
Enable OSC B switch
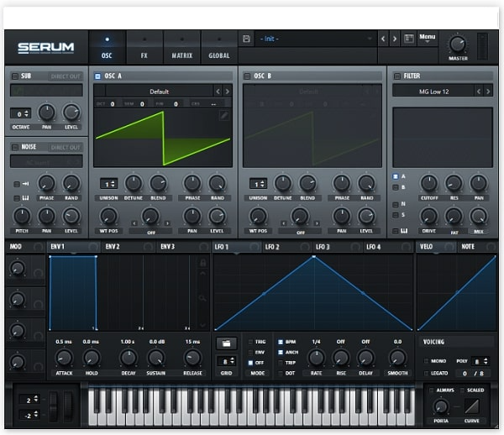247,76
